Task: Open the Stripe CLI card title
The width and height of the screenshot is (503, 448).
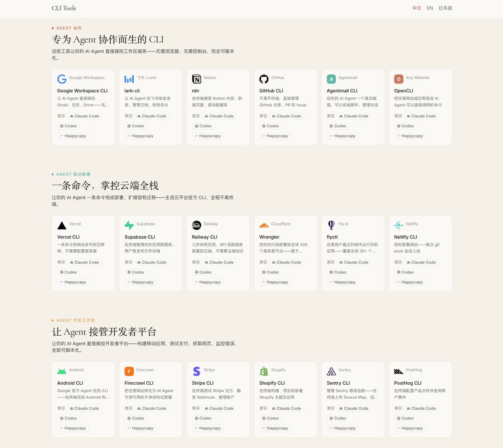Action: coord(203,383)
